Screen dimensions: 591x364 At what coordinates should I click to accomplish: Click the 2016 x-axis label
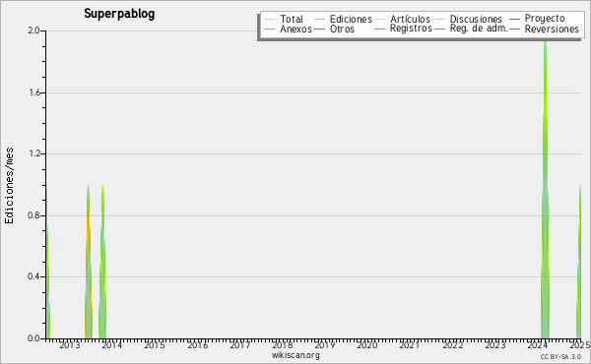pyautogui.click(x=198, y=345)
